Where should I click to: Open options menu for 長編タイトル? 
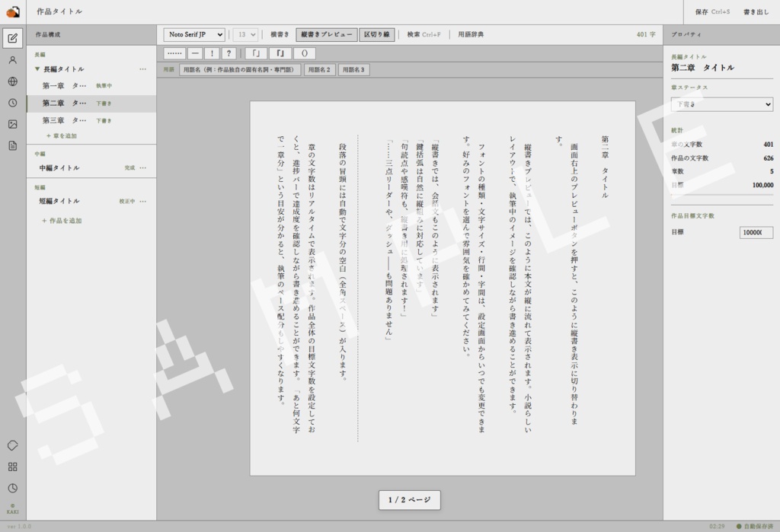pyautogui.click(x=143, y=69)
